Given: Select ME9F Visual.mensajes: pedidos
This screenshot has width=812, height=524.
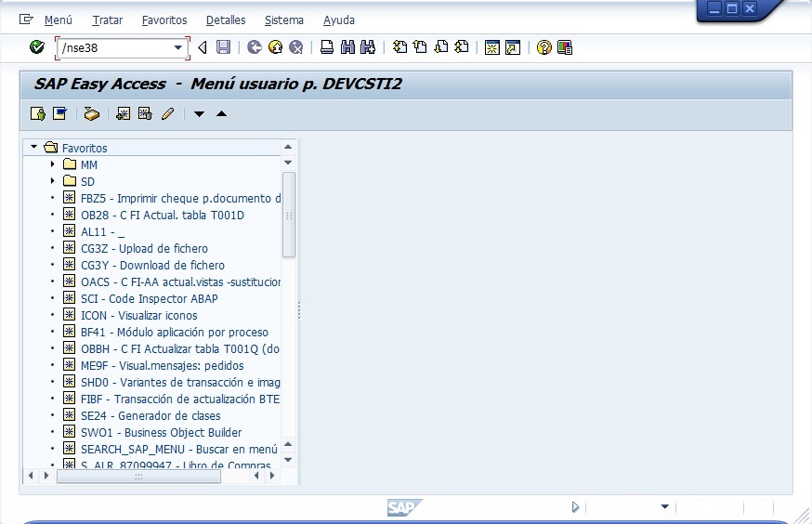Looking at the screenshot, I should (162, 365).
